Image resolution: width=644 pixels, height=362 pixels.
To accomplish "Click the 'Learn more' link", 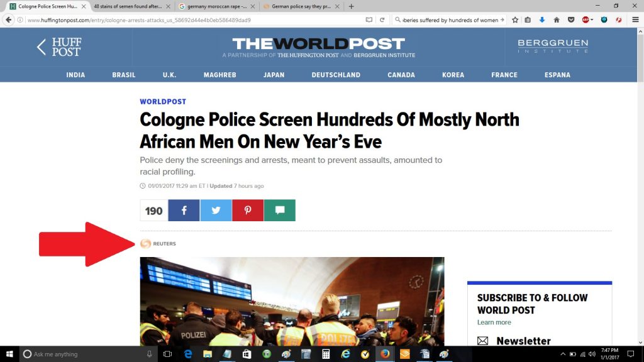I will click(494, 322).
